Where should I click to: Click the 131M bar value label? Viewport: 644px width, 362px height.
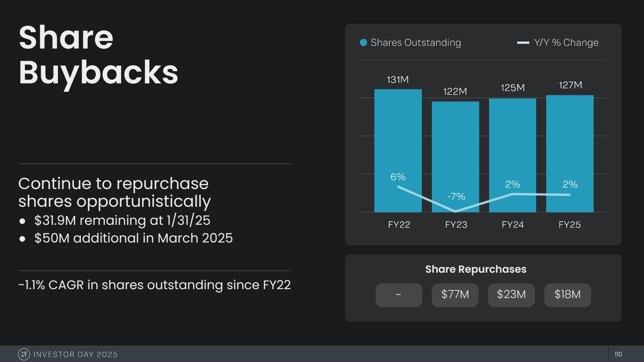pos(398,80)
